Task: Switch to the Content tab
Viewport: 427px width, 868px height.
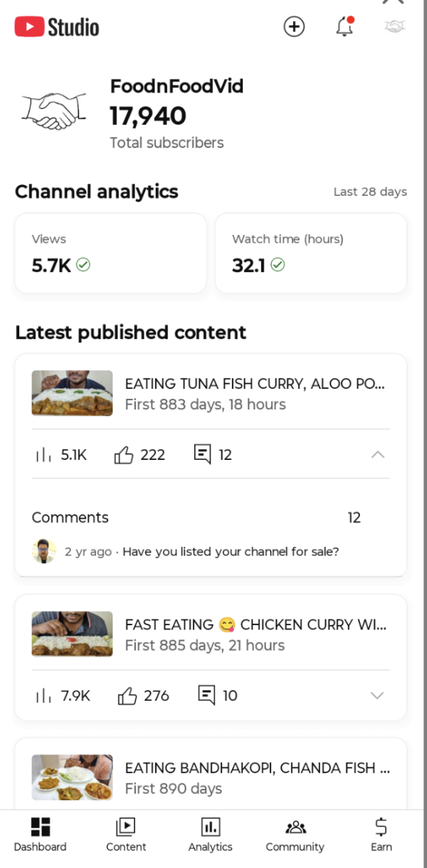Action: tap(126, 835)
